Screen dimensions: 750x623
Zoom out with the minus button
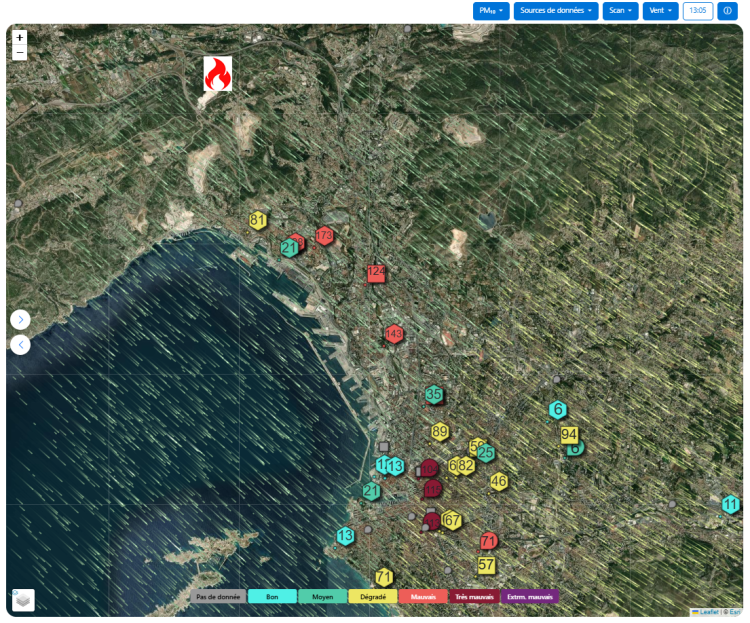click(20, 52)
